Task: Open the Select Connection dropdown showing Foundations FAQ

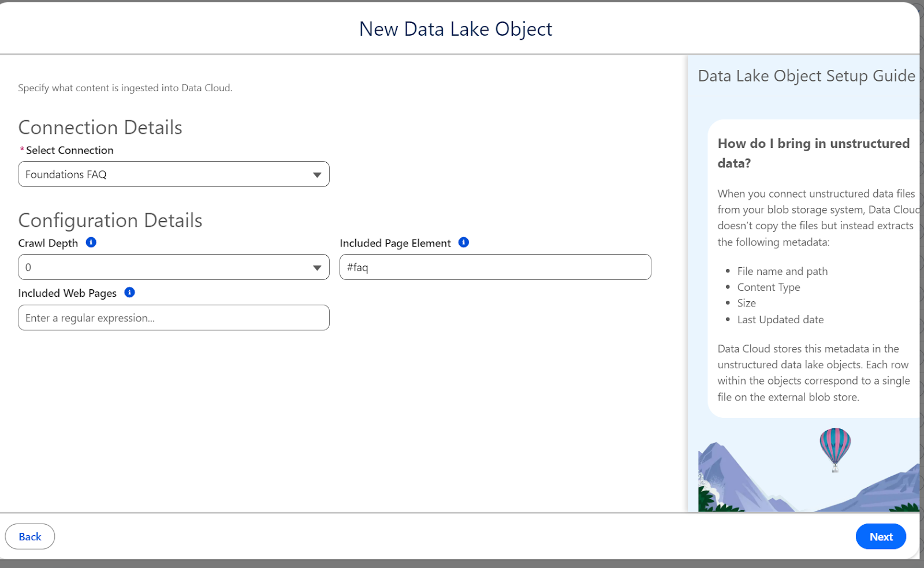Action: point(173,174)
